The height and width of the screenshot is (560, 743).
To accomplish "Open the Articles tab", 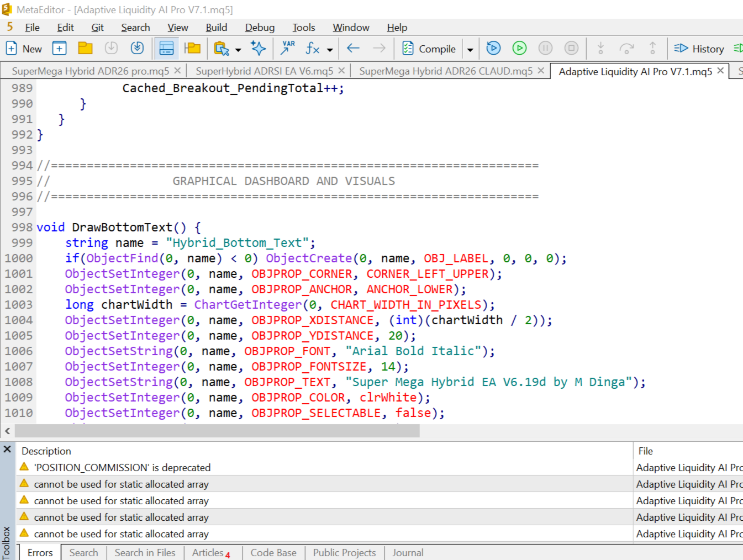I will click(x=211, y=553).
